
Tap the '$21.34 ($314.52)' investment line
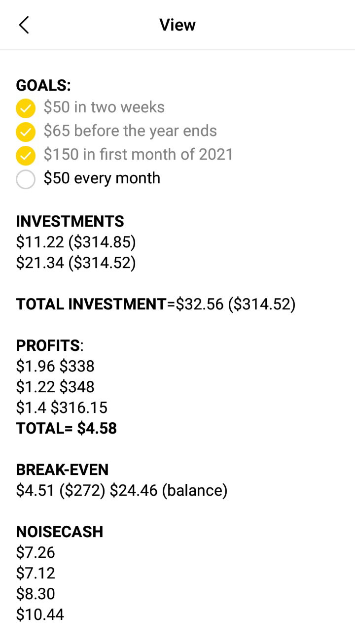(76, 263)
